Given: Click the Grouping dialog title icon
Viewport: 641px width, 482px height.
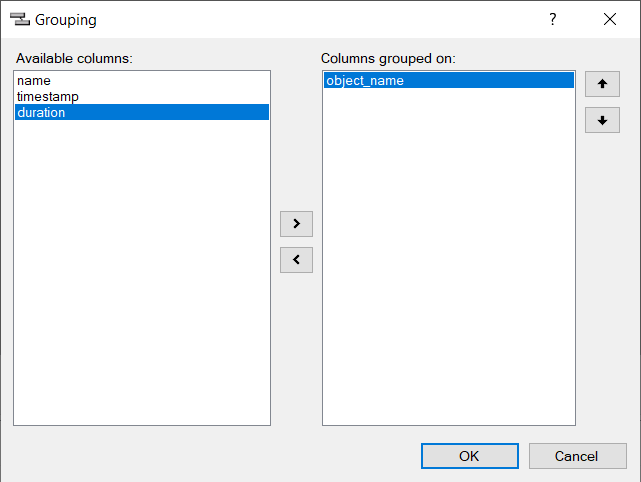Looking at the screenshot, I should click(19, 19).
